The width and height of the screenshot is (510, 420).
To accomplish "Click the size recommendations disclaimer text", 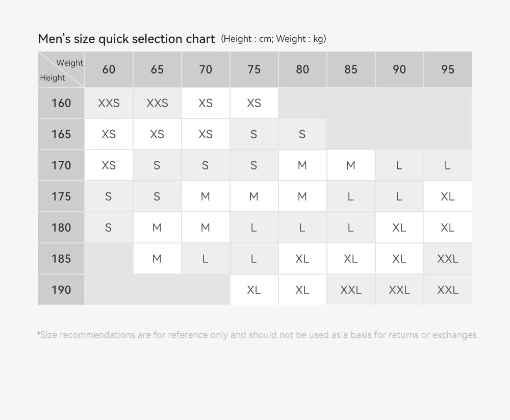I will pos(257,335).
